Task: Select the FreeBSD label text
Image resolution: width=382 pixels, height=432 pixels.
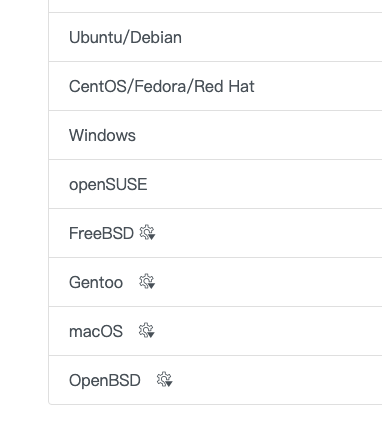Action: pos(101,233)
